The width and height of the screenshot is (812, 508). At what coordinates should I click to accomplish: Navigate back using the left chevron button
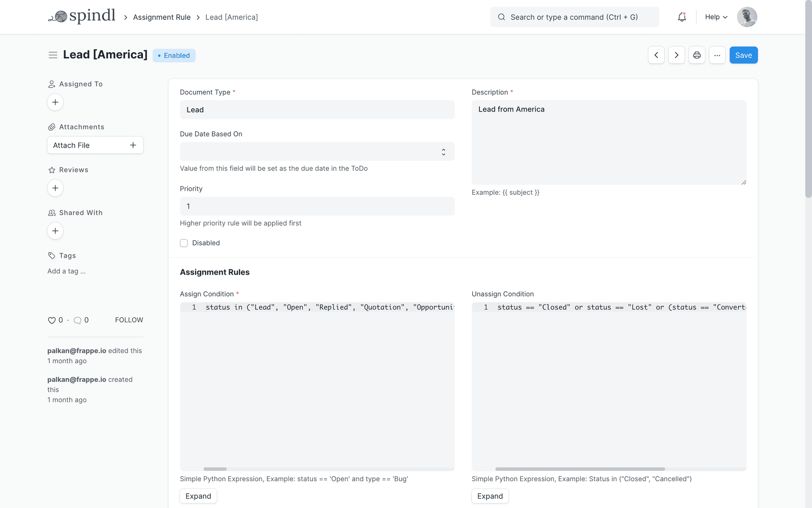[x=656, y=55]
